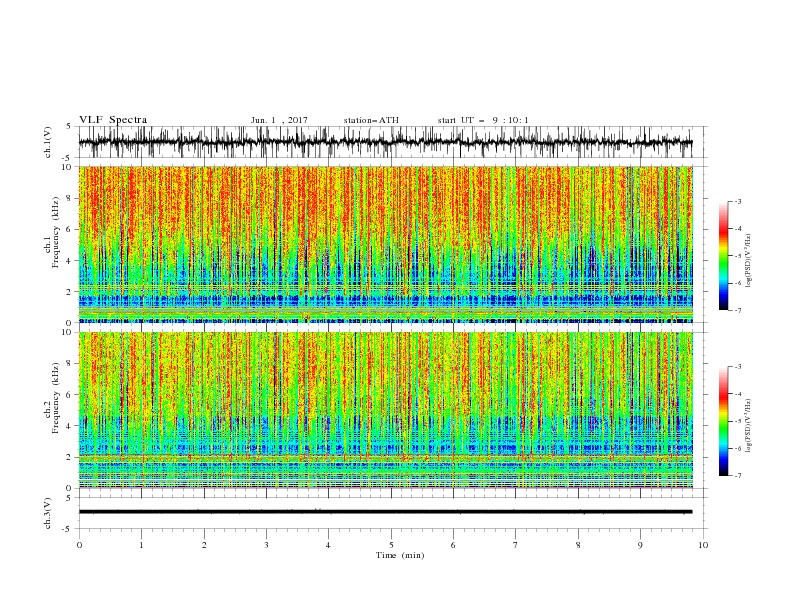Click time axis tick label "0"

tap(79, 545)
